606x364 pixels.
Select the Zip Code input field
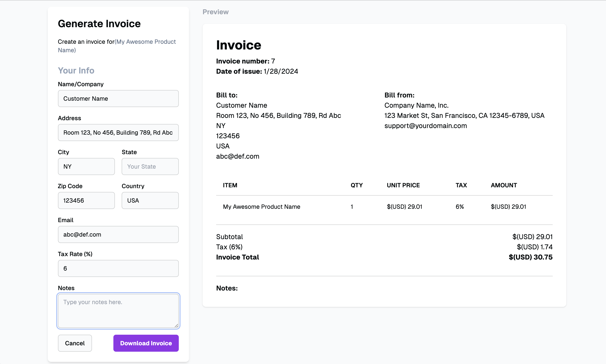click(x=86, y=200)
